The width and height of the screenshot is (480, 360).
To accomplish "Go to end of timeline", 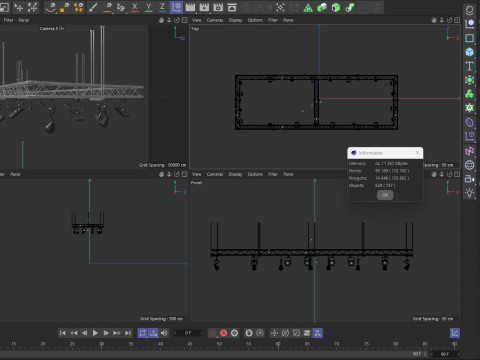I will tap(128, 333).
